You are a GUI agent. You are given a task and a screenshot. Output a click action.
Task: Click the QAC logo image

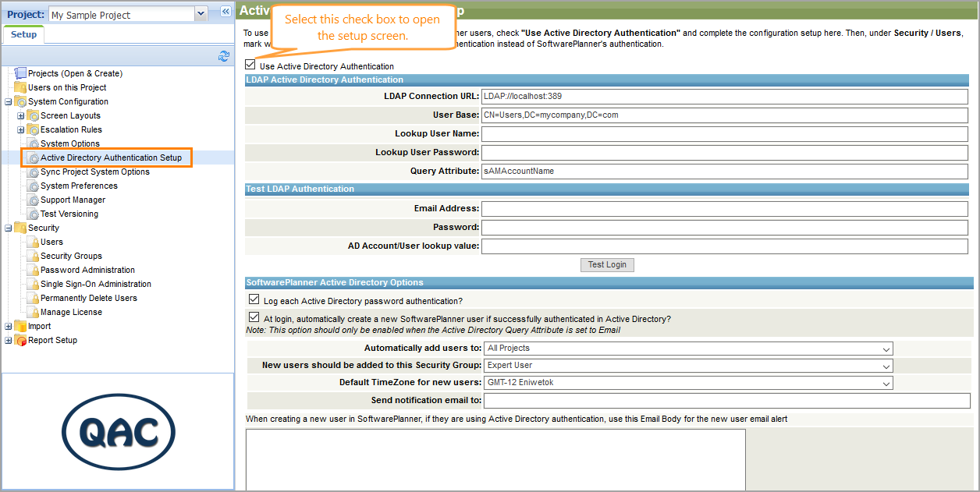[x=119, y=431]
